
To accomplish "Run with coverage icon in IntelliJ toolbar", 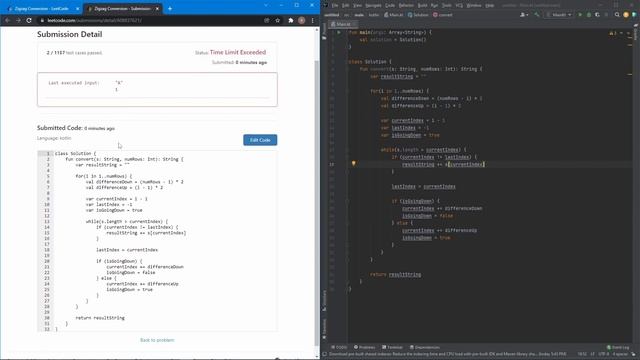I will pyautogui.click(x=598, y=15).
